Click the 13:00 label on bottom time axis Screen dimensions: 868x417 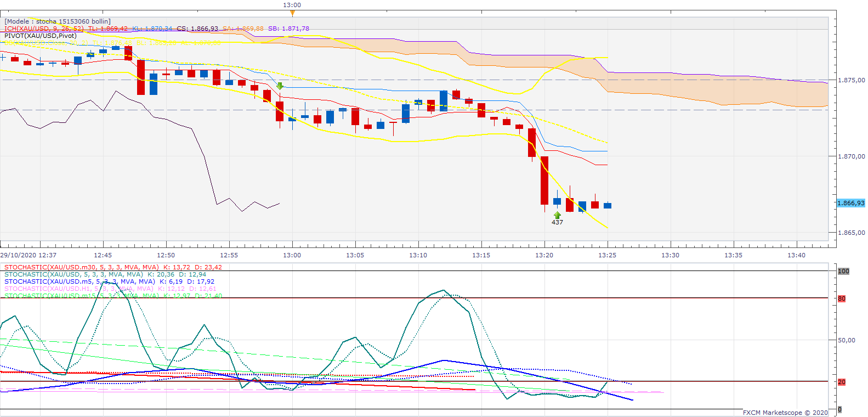point(292,255)
